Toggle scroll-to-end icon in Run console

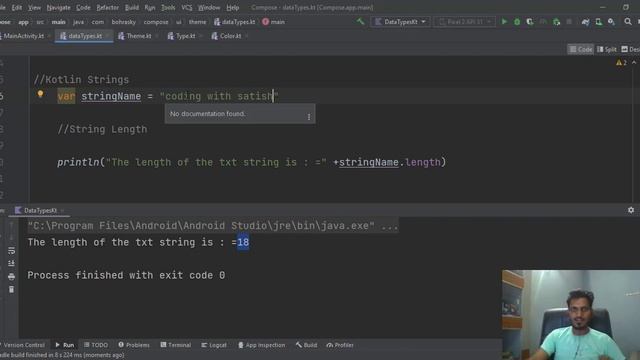[11, 263]
